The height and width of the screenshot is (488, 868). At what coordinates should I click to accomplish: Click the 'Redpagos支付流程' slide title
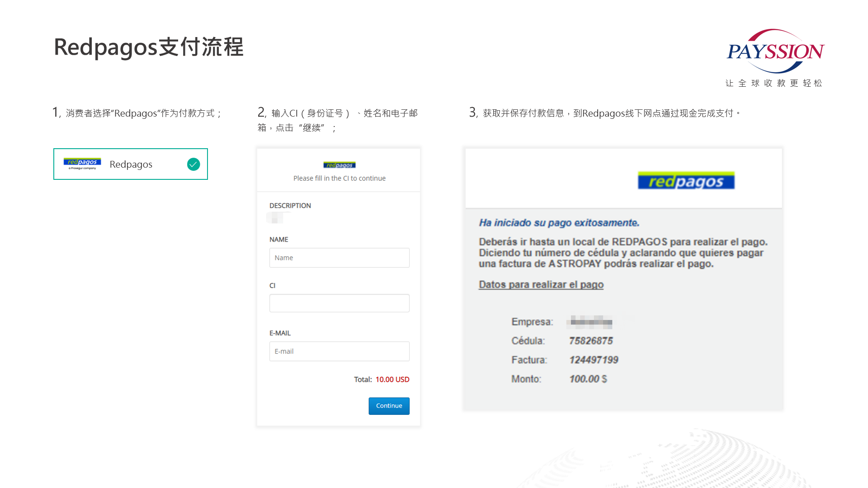point(149,47)
